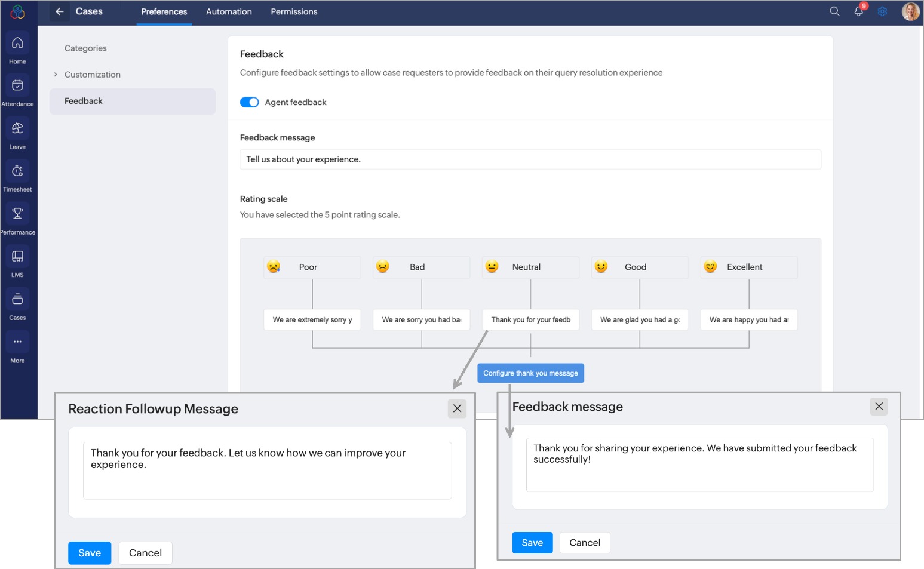Cancel the Reaction Followup Message dialog
The width and height of the screenshot is (924, 569).
click(x=145, y=553)
